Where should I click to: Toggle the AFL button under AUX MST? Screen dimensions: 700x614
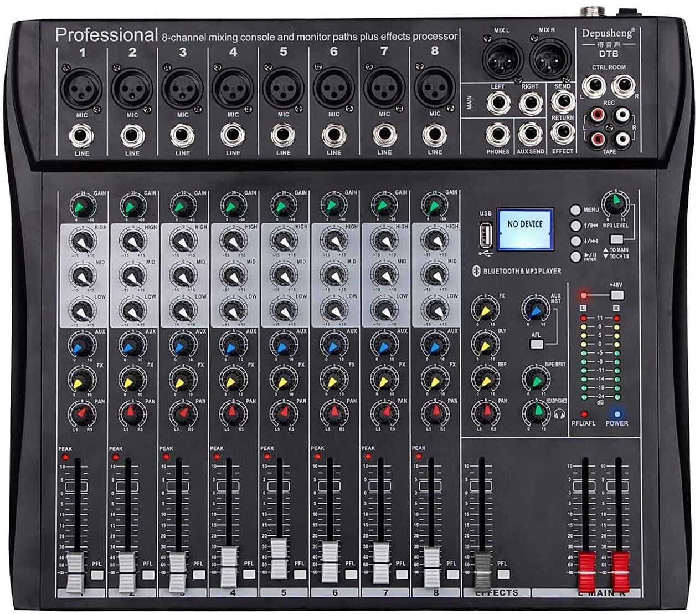[536, 344]
